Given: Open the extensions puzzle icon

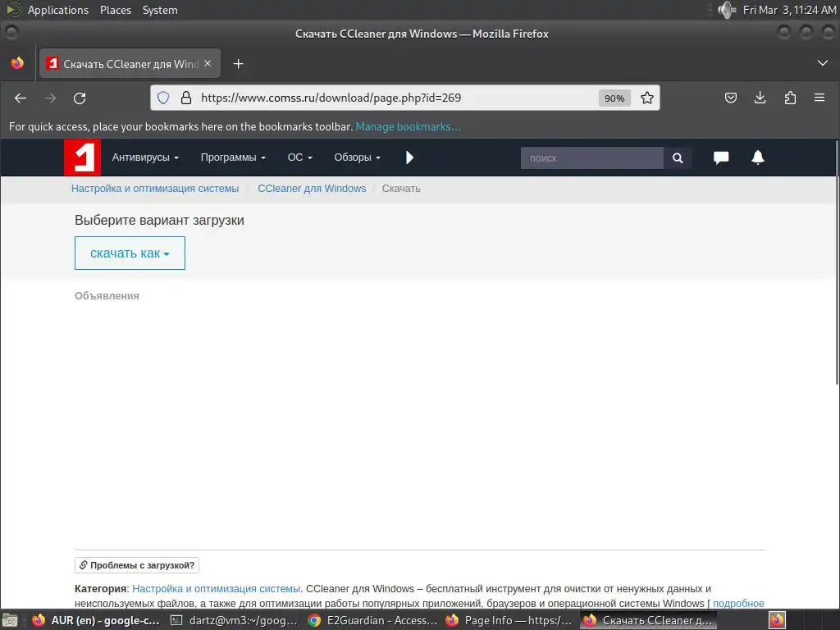Looking at the screenshot, I should point(790,98).
